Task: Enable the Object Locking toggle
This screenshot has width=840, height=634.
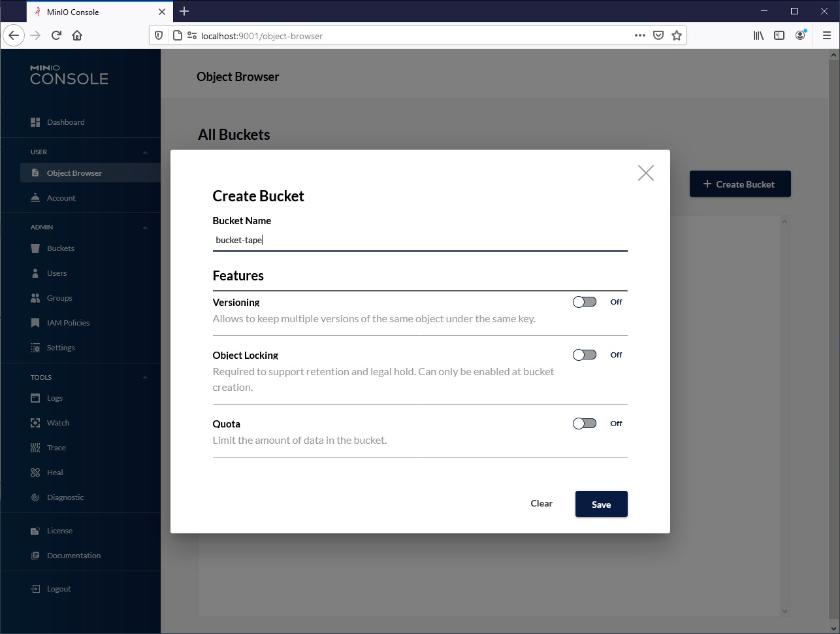Action: coord(585,355)
